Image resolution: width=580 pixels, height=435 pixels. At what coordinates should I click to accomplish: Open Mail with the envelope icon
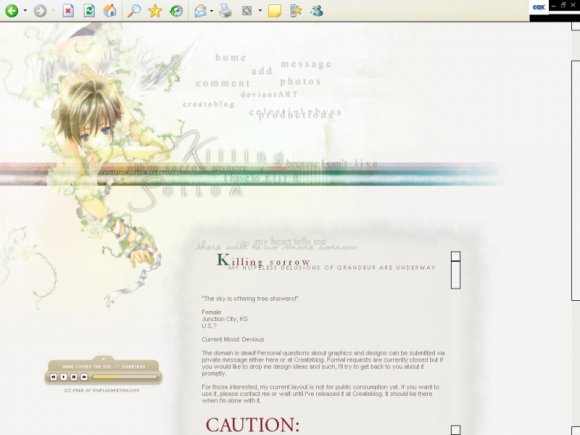(200, 11)
